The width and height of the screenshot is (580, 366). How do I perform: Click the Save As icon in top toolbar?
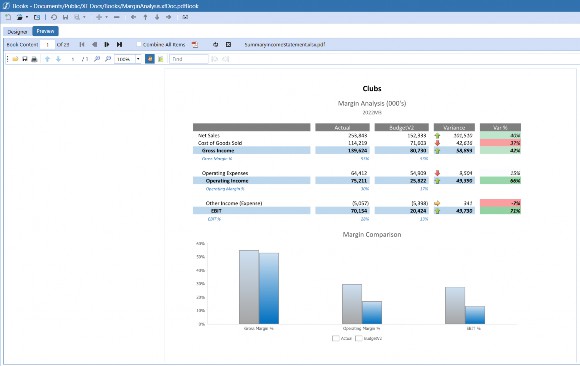click(37, 17)
